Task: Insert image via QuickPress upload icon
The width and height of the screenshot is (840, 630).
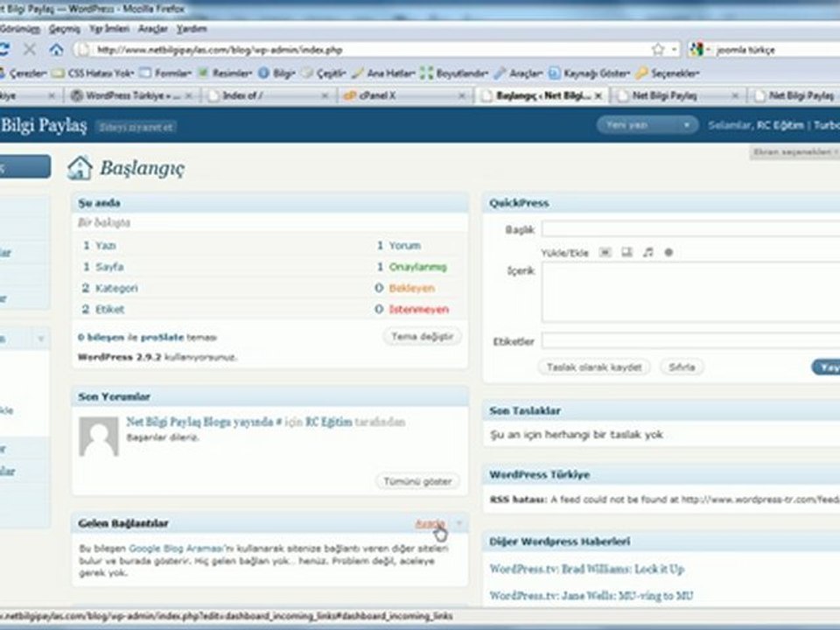Action: click(x=605, y=252)
